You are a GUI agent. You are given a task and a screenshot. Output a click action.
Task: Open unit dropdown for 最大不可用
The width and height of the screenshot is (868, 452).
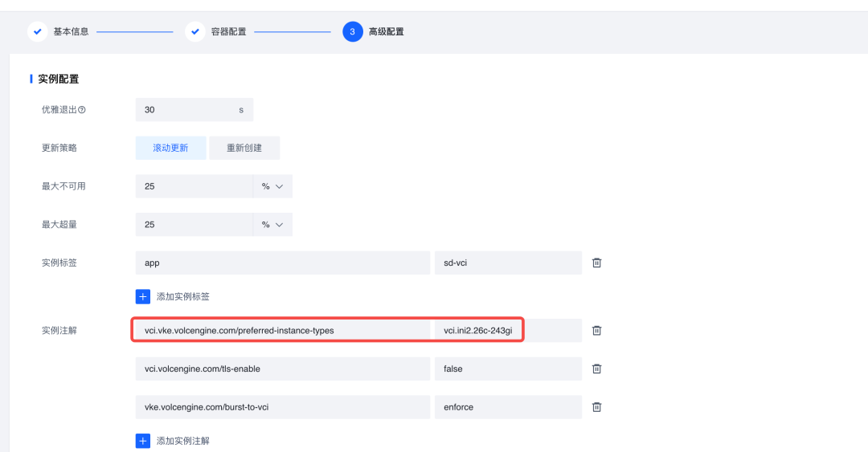click(x=272, y=186)
